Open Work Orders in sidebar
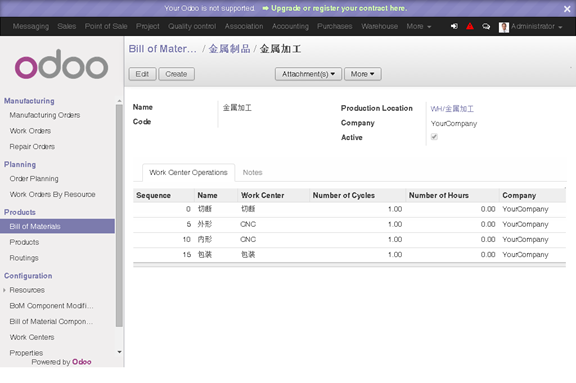Screen dimensions: 576x383 pos(30,131)
